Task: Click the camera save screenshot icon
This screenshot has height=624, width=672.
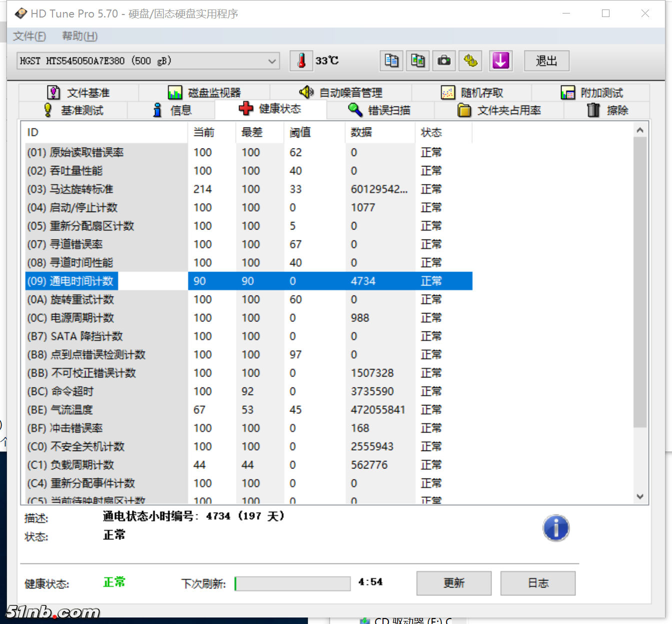Action: pos(444,61)
